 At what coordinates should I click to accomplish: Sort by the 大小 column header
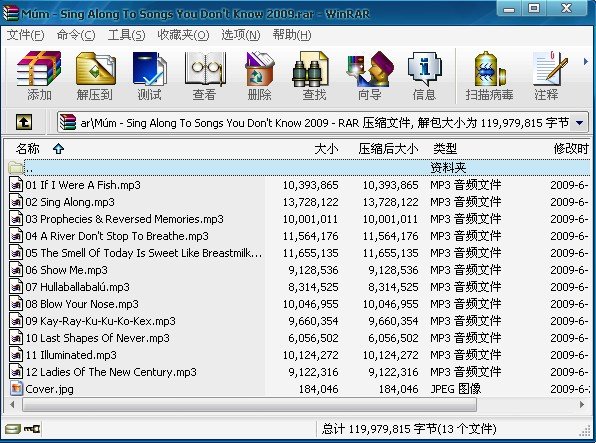326,148
